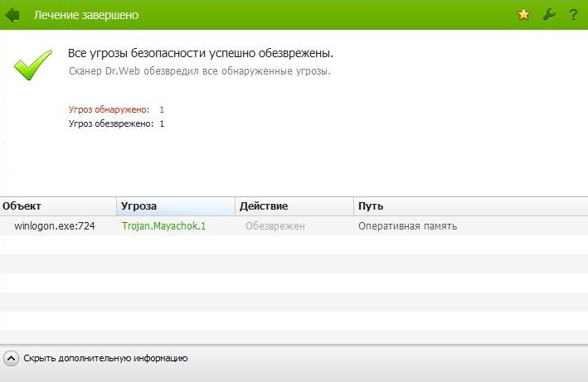Click the 'Все угрозы безопасности' heading

point(200,53)
